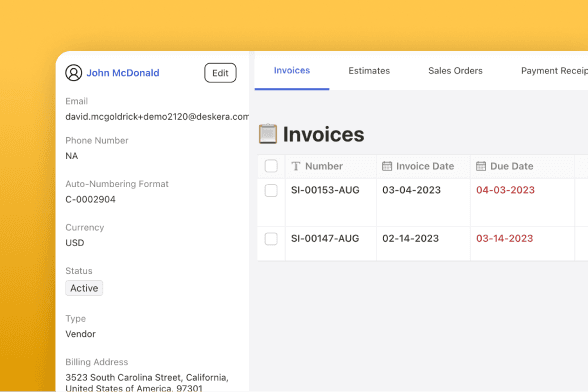Click the calendar icon beside Invoice Date

(x=387, y=166)
